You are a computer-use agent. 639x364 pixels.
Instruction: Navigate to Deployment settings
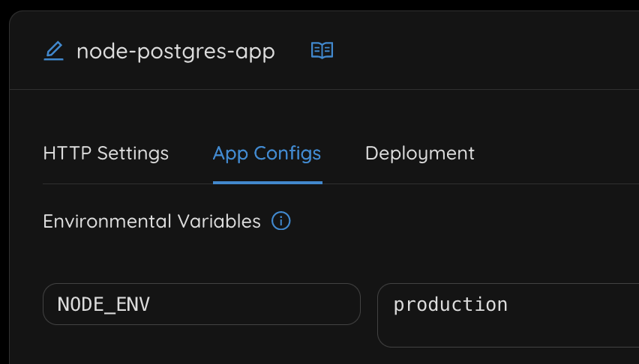pyautogui.click(x=419, y=154)
